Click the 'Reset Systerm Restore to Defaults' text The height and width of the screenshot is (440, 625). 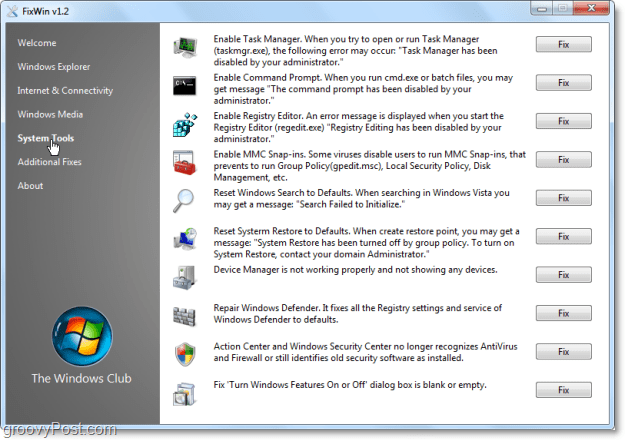click(x=367, y=243)
